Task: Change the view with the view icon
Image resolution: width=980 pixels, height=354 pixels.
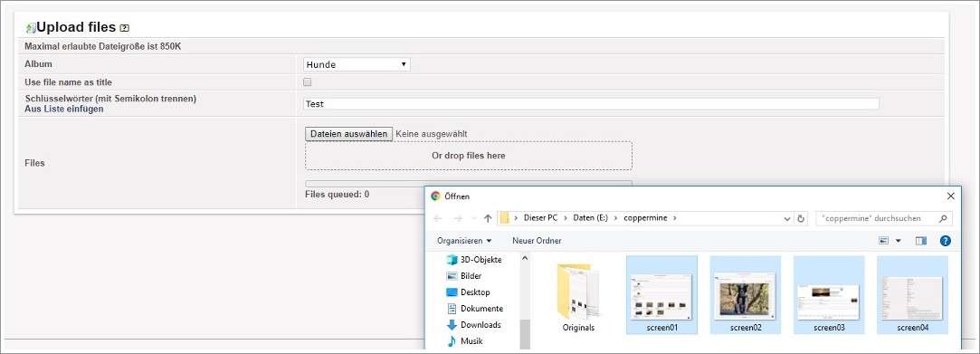Action: tap(884, 241)
